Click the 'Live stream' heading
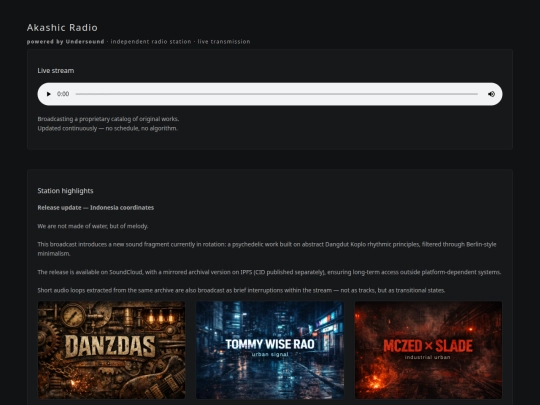 pos(56,71)
